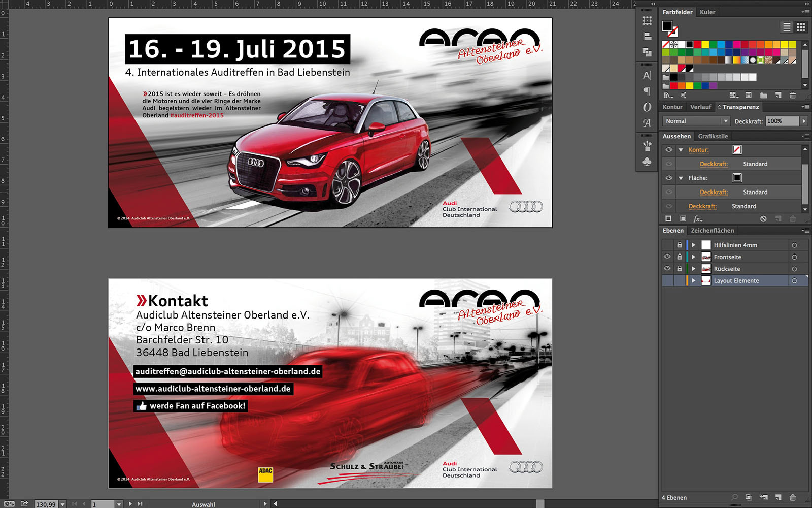Hide the Frontseite layer

tap(667, 257)
